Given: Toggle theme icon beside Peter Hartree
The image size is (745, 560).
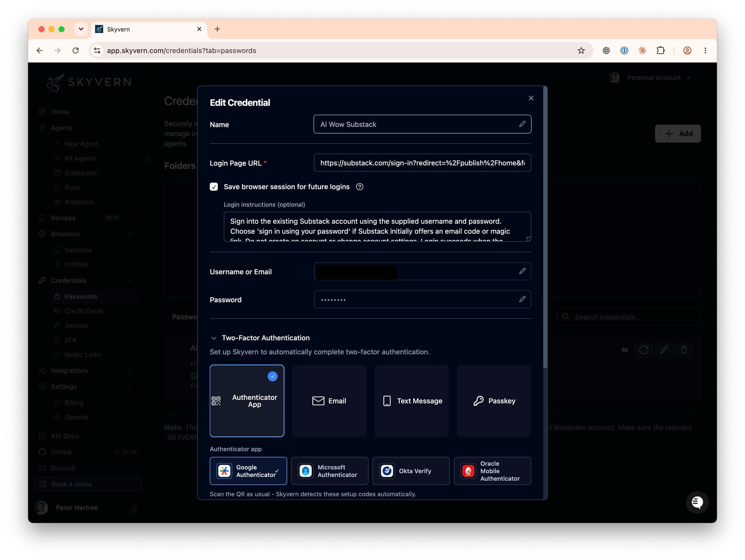Looking at the screenshot, I should click(134, 509).
